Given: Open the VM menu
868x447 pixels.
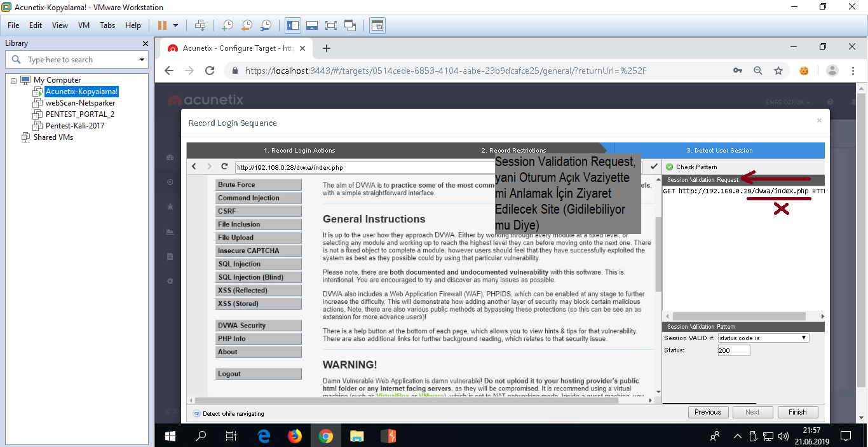Looking at the screenshot, I should click(x=83, y=25).
